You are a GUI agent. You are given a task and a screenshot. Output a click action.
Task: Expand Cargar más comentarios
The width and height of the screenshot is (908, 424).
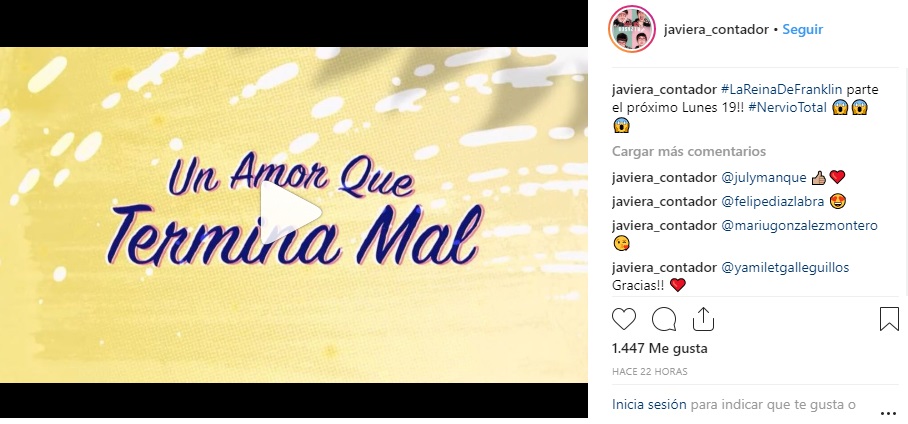pos(689,152)
